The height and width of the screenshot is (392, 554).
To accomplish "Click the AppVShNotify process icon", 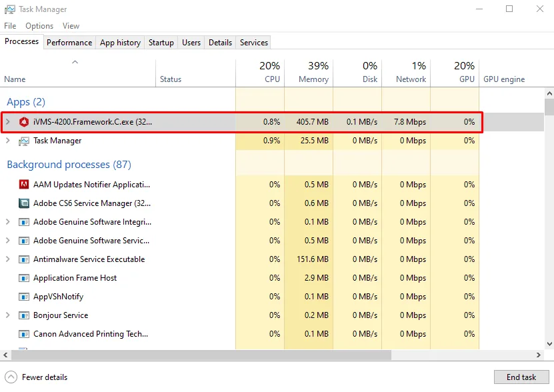I will tap(24, 297).
